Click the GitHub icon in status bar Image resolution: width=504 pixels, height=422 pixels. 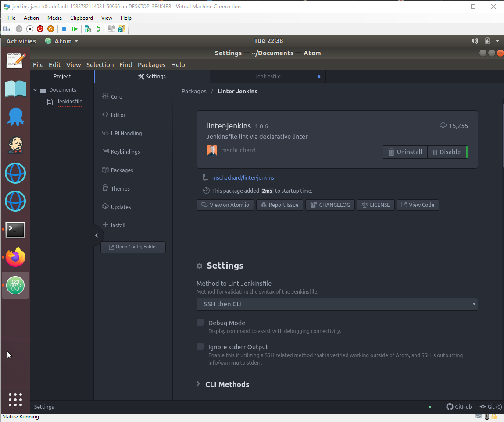(459, 407)
